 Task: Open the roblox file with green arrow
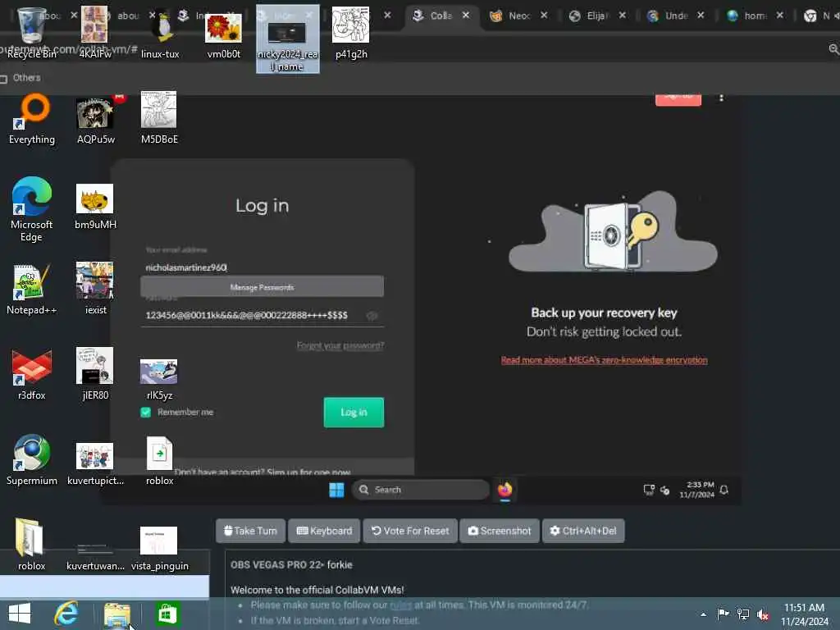(160, 461)
